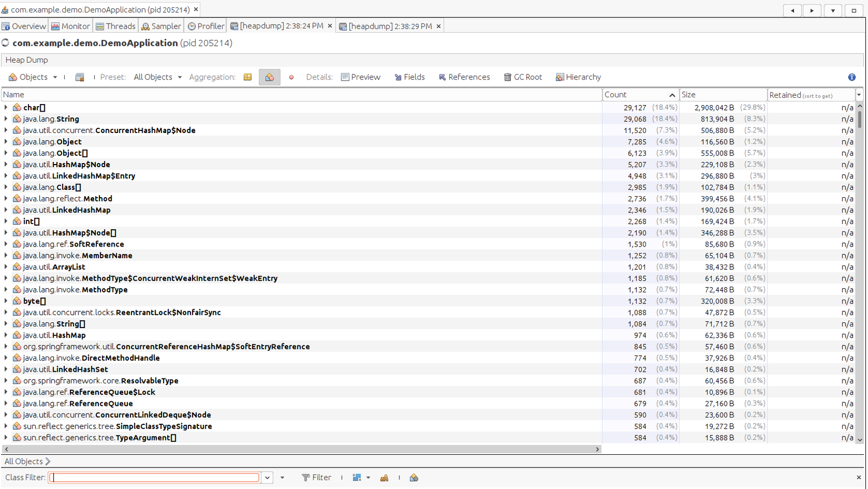This screenshot has width=868, height=489.
Task: Toggle the References details view
Action: pos(465,77)
